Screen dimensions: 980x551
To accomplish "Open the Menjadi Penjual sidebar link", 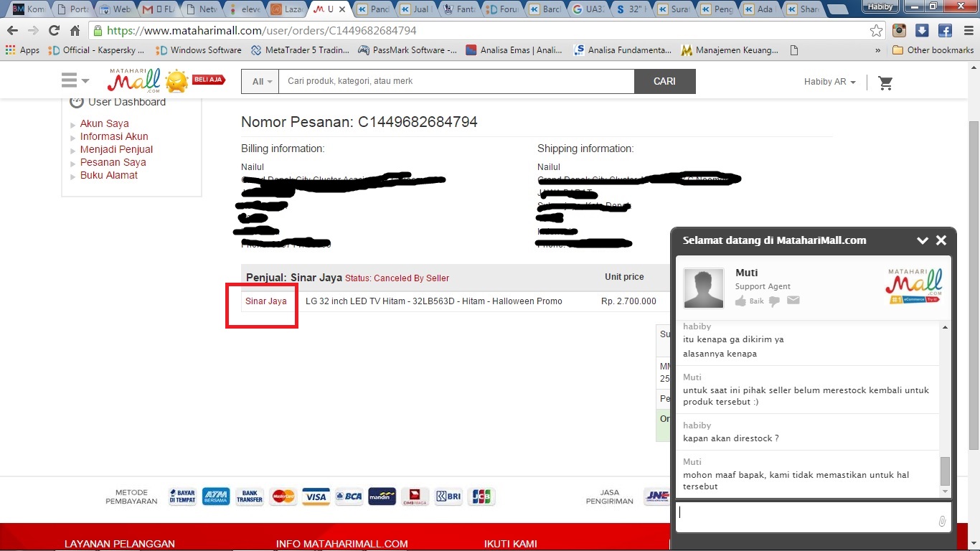I will click(116, 149).
